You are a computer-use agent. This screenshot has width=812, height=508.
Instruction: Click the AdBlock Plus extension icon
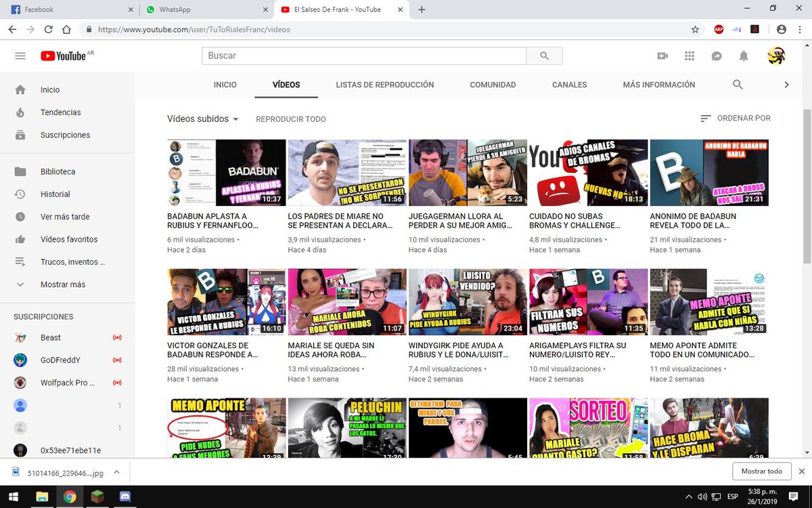(x=719, y=30)
